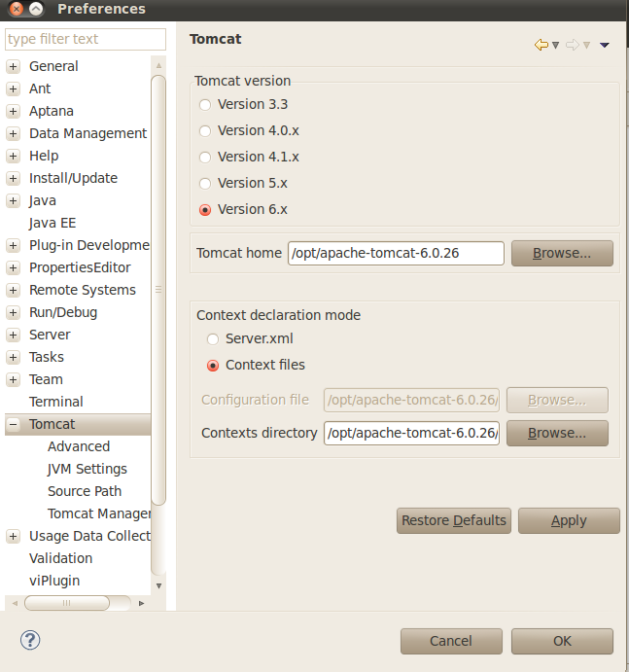Open the viPlugin preference page
629x672 pixels.
54,581
